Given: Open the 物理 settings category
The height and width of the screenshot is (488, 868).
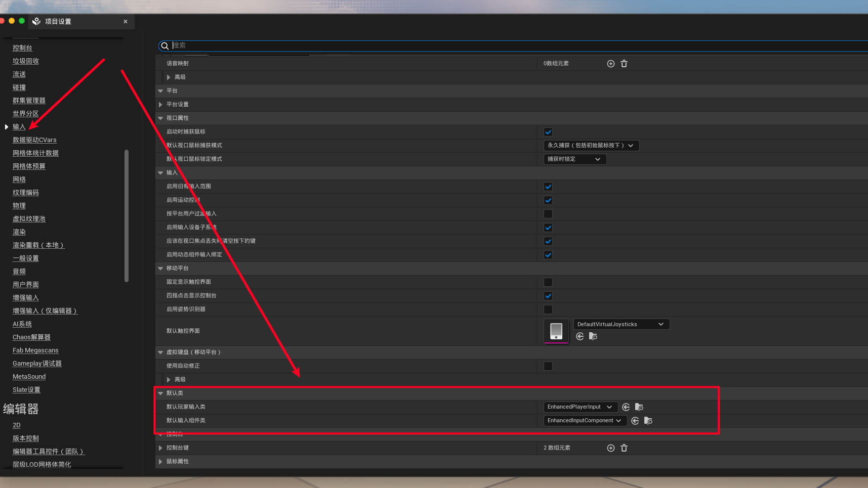Looking at the screenshot, I should pos(19,206).
